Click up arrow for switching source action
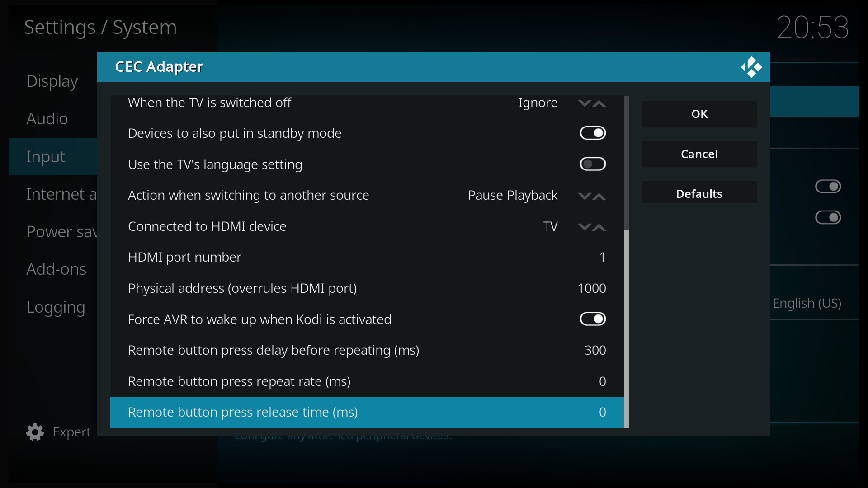The height and width of the screenshot is (488, 868). click(599, 196)
